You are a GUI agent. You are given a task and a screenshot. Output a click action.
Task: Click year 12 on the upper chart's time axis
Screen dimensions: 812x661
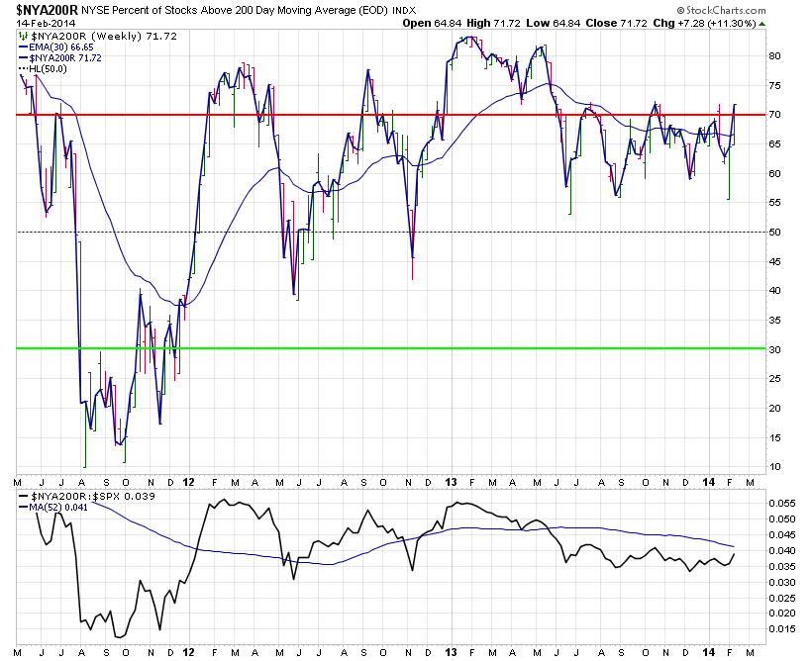click(188, 483)
